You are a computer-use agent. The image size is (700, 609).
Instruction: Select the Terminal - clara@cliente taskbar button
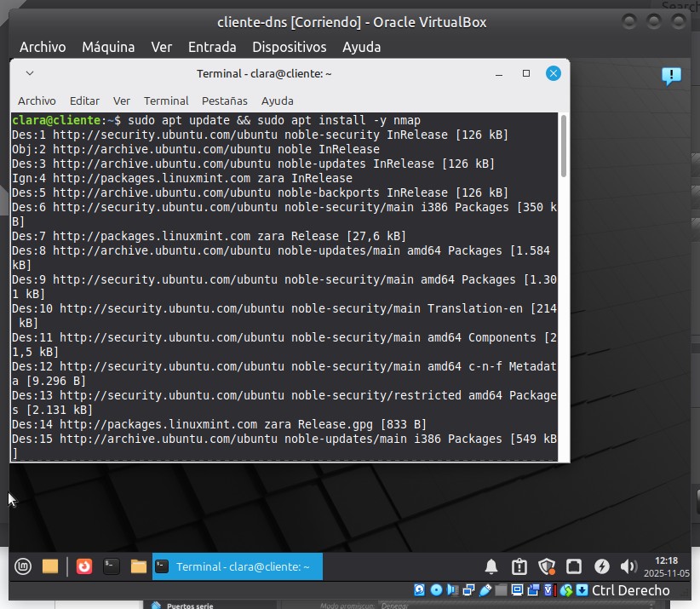coord(237,566)
